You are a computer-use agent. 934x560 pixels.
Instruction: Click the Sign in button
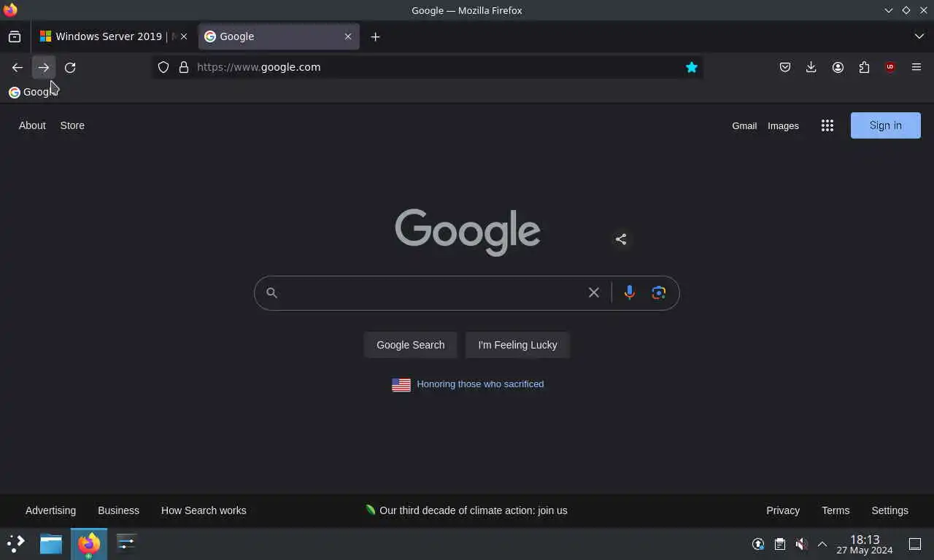(886, 125)
